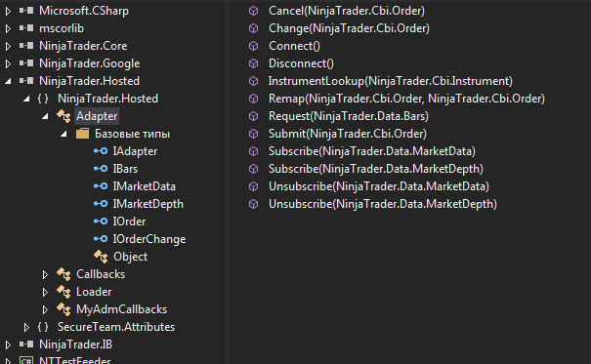Click the Microsoft.CSharp assembly icon
The image size is (591, 364).
pos(26,11)
